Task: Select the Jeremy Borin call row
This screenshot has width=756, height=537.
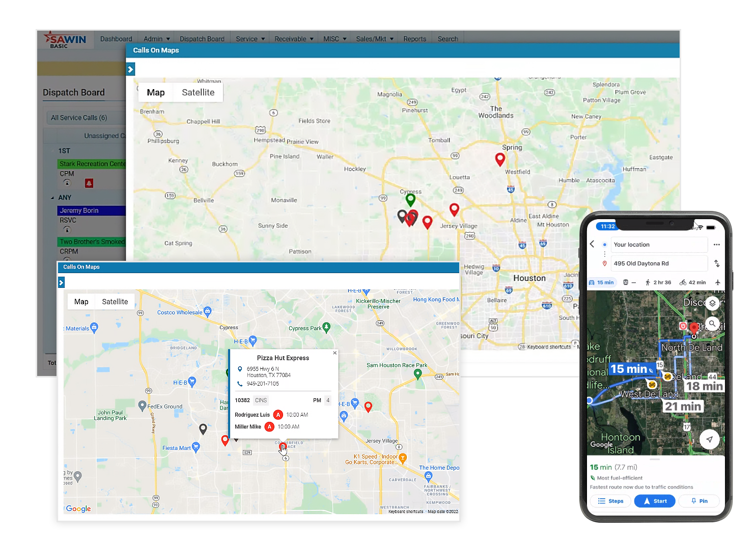Action: (92, 210)
